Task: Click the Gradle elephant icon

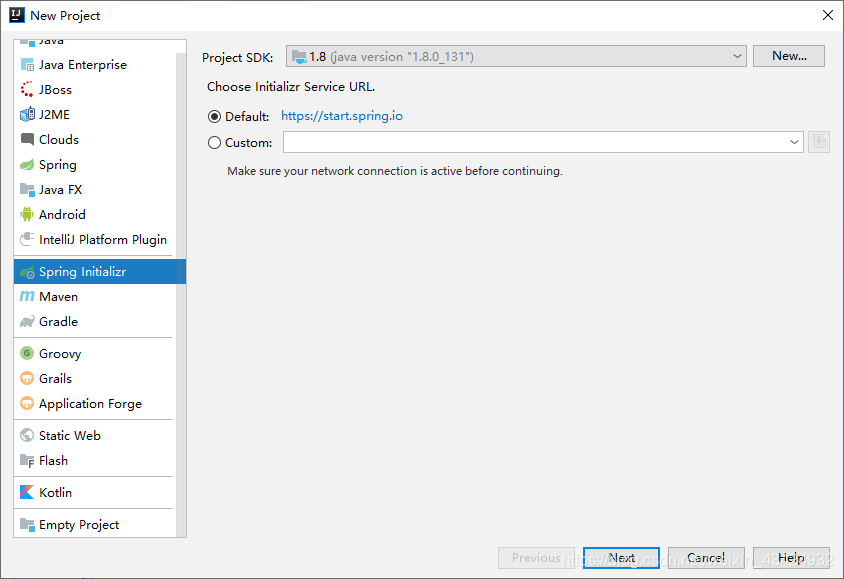Action: click(x=27, y=322)
